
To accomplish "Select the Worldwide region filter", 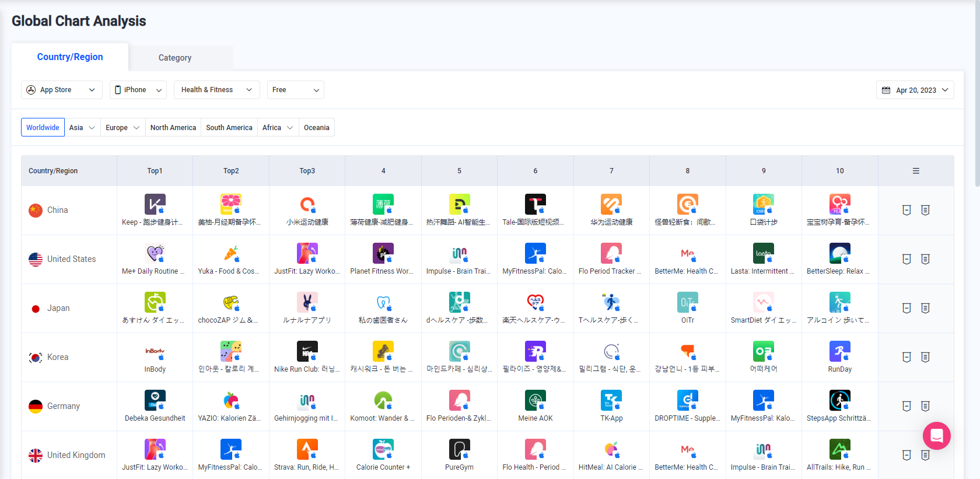I will click(43, 128).
